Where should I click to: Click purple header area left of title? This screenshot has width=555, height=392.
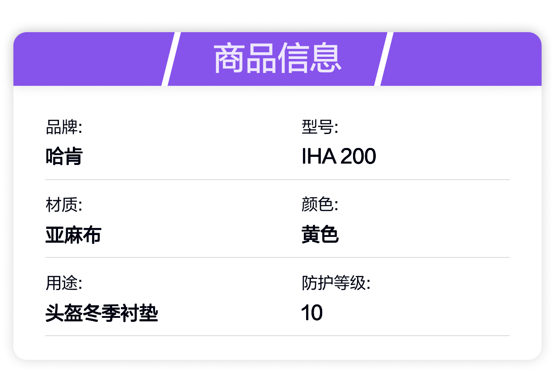(x=89, y=59)
